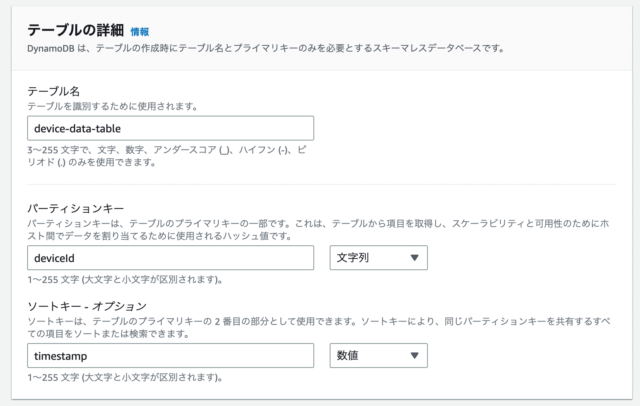
Task: Click the ソートキー - オプション label
Action: point(87,306)
